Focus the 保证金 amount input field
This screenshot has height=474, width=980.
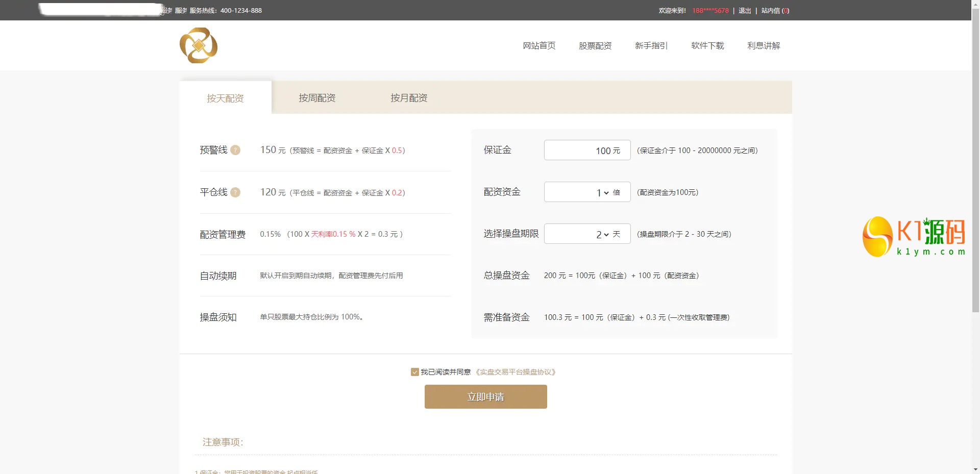[x=587, y=150]
